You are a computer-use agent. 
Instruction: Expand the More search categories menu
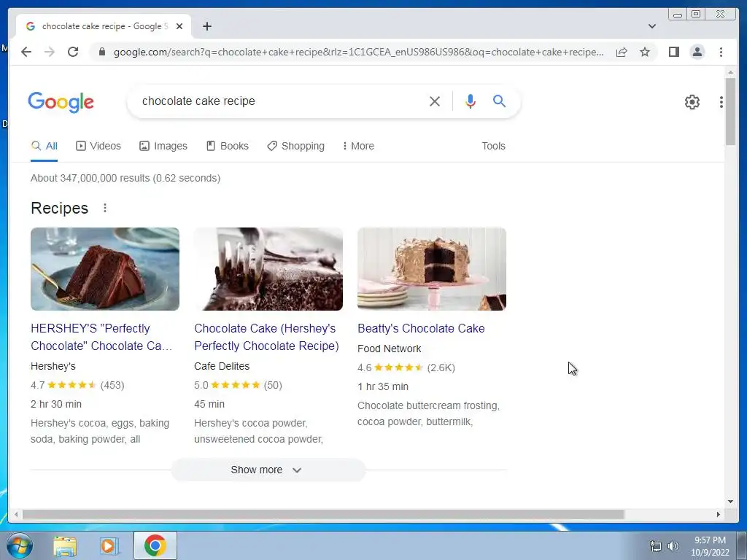click(x=358, y=146)
